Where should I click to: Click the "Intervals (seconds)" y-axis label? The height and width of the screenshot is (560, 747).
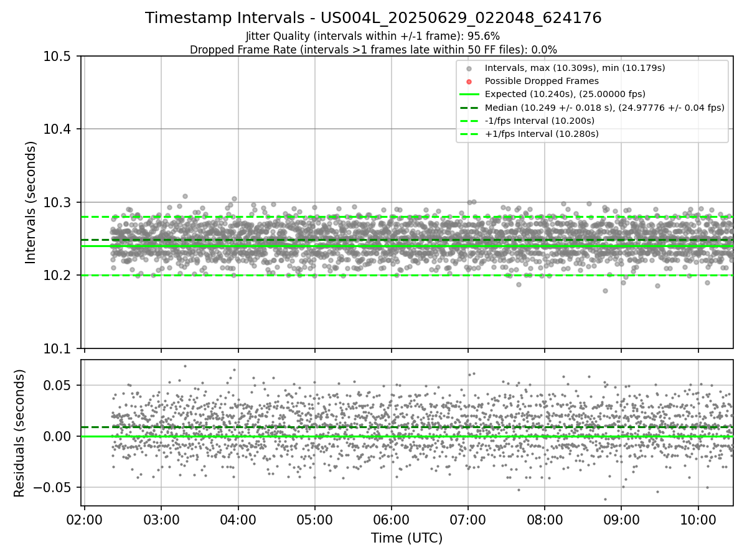point(31,202)
